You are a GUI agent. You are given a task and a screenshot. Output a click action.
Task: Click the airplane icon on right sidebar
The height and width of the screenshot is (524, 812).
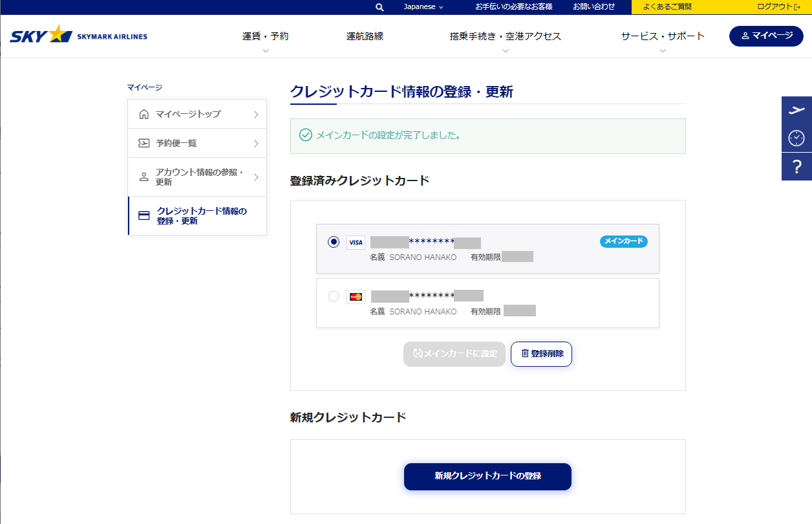coord(796,110)
